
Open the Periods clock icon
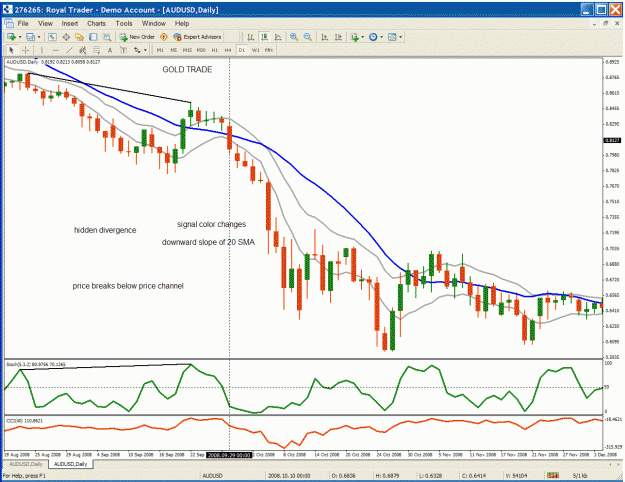point(373,37)
